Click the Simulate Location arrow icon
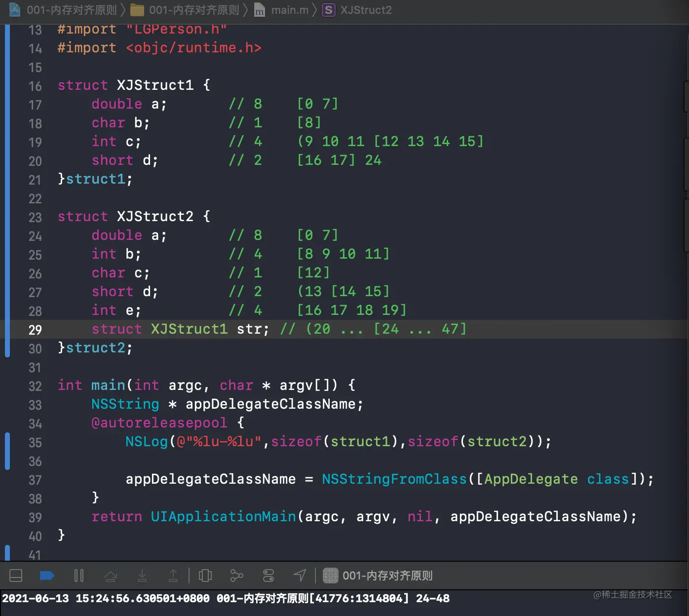Screen dimensions: 689x616 click(300, 576)
